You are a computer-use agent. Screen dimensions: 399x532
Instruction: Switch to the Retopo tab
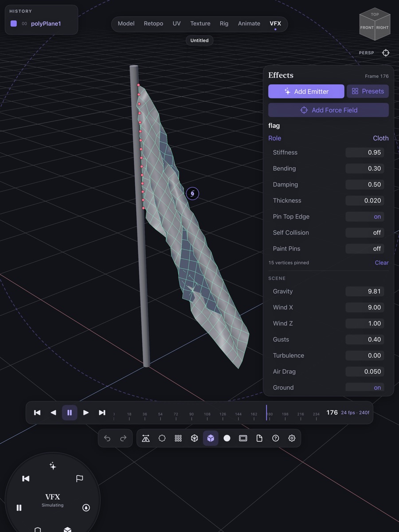pos(153,23)
